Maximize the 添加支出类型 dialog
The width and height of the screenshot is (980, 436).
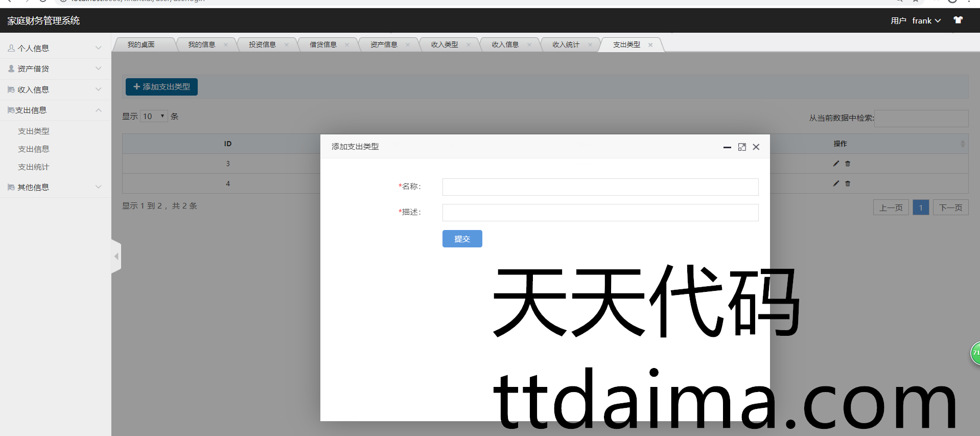pos(742,147)
